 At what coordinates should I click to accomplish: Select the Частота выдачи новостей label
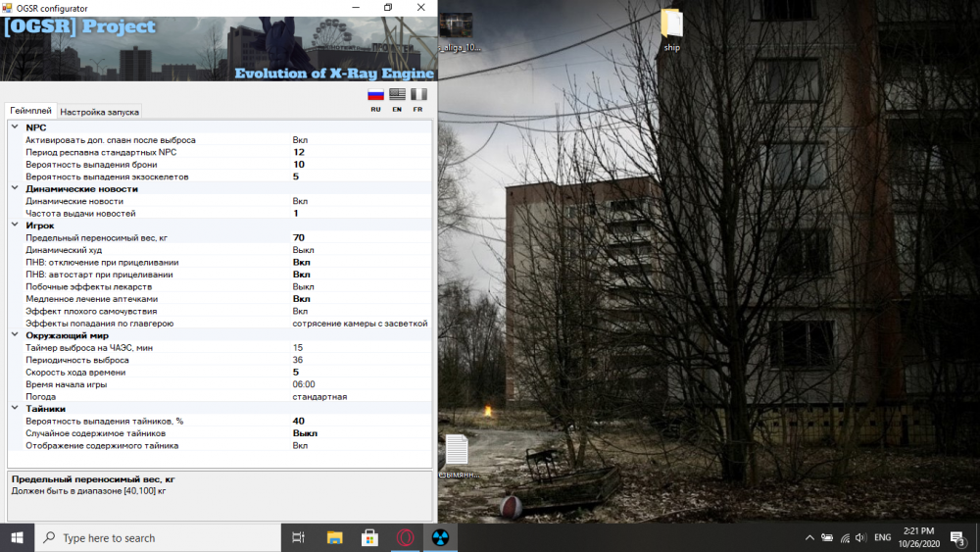[80, 213]
